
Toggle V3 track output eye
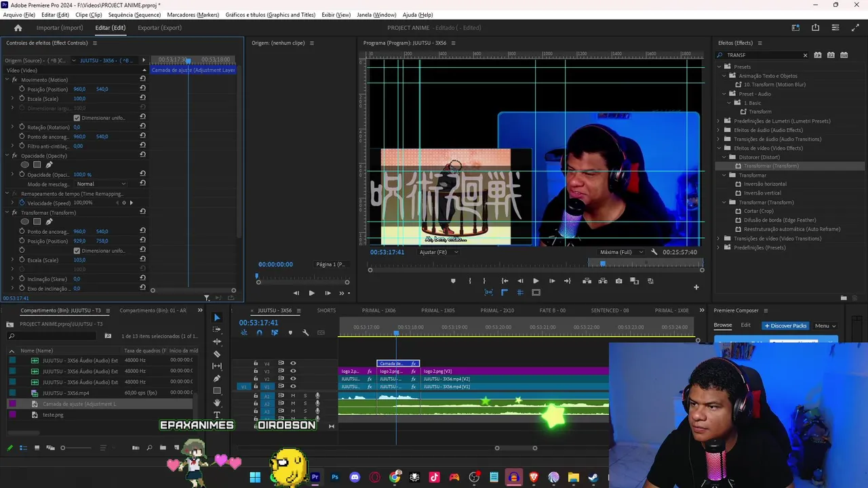pyautogui.click(x=293, y=371)
